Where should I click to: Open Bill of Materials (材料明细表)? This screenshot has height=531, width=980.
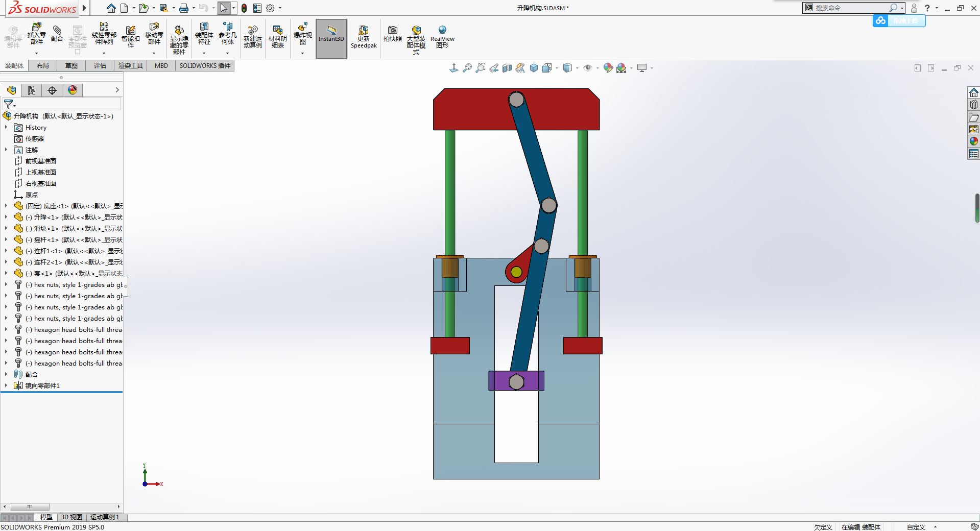click(x=278, y=37)
